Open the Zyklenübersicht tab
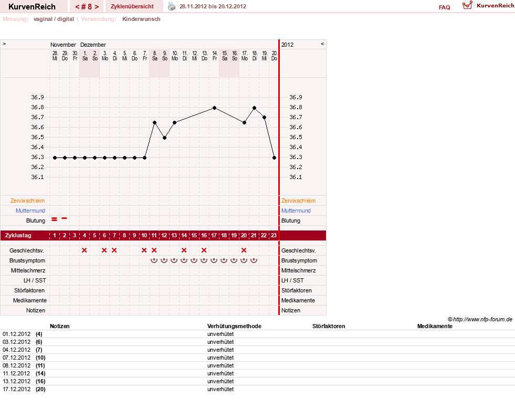 pyautogui.click(x=132, y=6)
